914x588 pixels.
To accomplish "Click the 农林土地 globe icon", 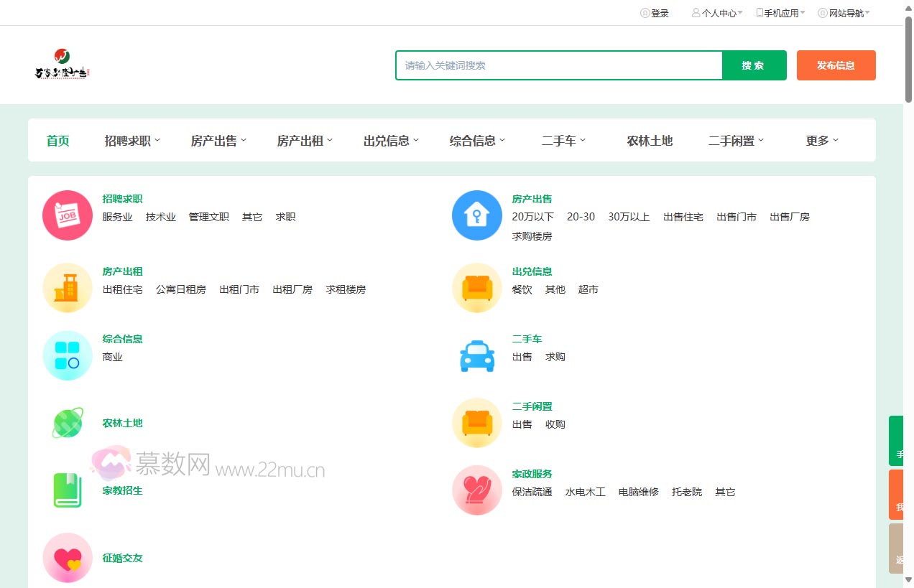I will pos(67,422).
